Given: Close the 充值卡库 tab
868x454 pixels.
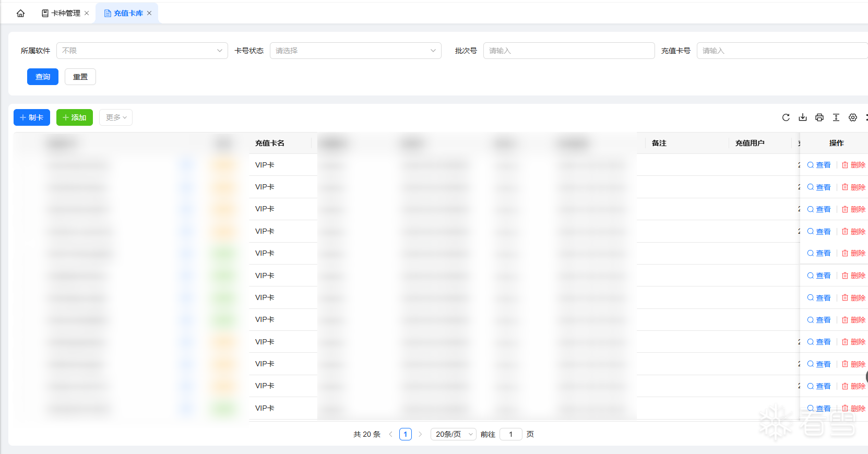Looking at the screenshot, I should pyautogui.click(x=149, y=13).
